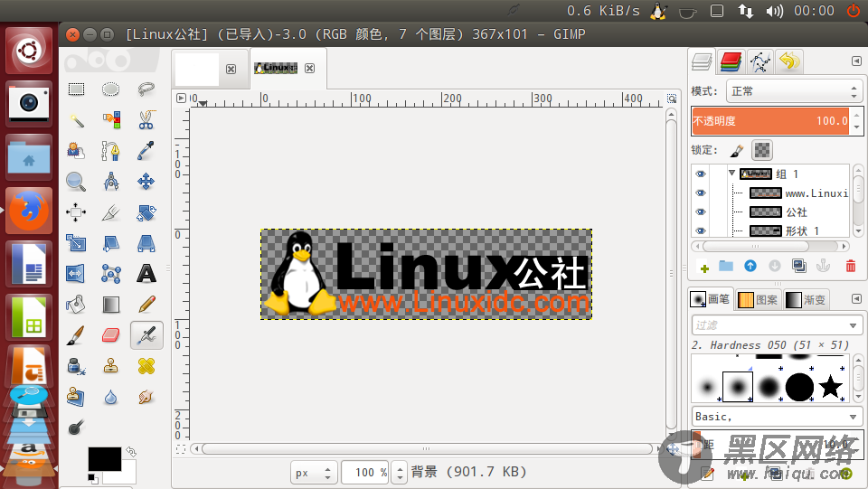Select the Flip tool
The height and width of the screenshot is (489, 868).
pos(76,274)
